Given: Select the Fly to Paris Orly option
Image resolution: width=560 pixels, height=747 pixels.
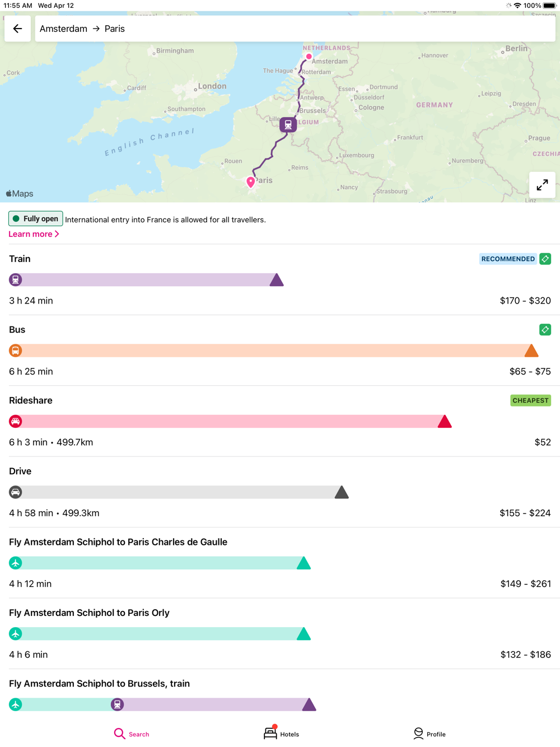Looking at the screenshot, I should click(89, 613).
